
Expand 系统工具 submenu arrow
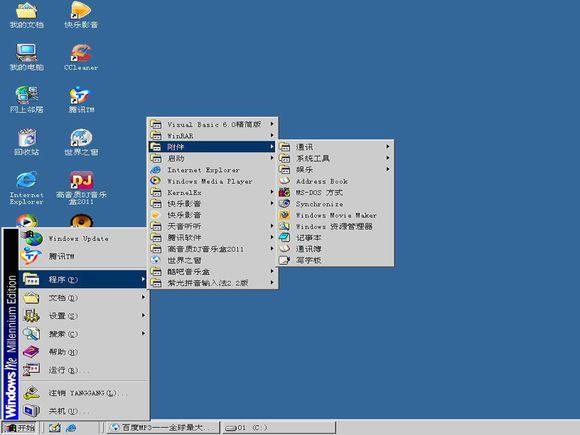(x=388, y=158)
